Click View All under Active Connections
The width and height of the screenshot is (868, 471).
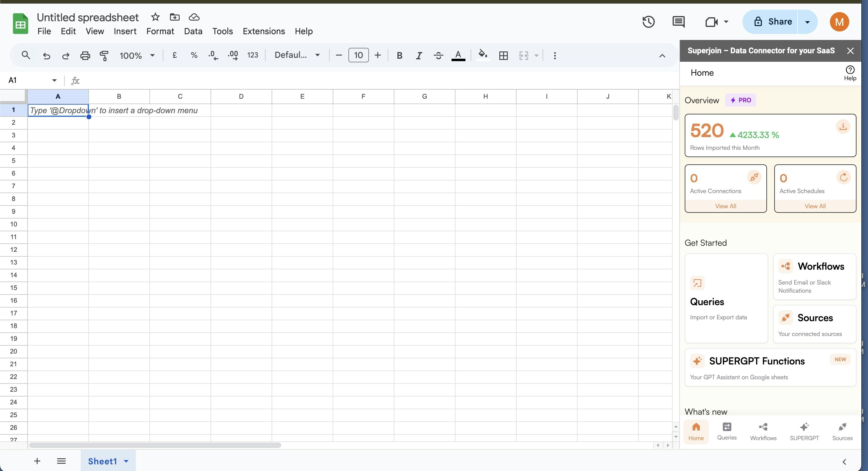click(726, 206)
